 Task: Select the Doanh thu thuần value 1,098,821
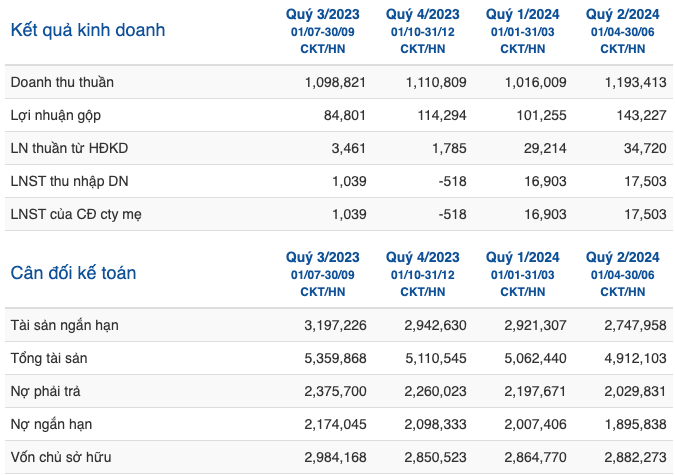click(x=335, y=82)
